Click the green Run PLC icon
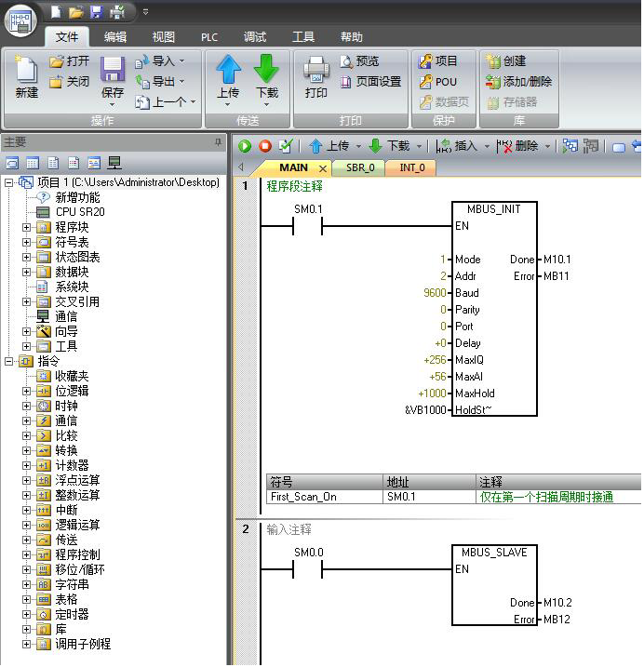Image resolution: width=644 pixels, height=667 pixels. [x=245, y=146]
